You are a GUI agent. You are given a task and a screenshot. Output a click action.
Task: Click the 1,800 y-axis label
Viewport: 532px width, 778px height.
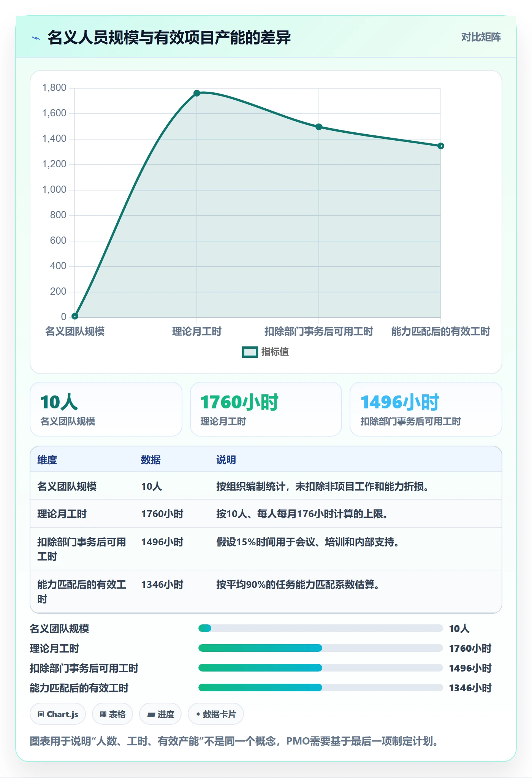[54, 88]
